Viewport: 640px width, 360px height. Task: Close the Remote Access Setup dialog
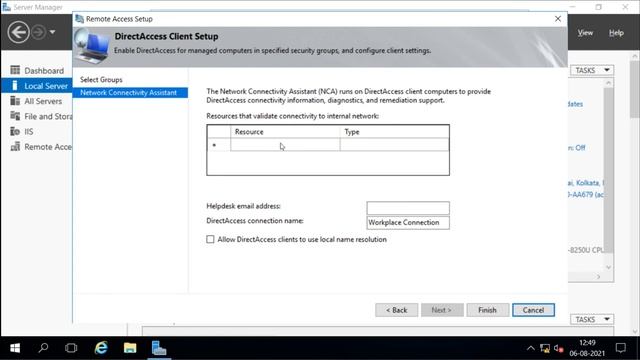pyautogui.click(x=558, y=19)
